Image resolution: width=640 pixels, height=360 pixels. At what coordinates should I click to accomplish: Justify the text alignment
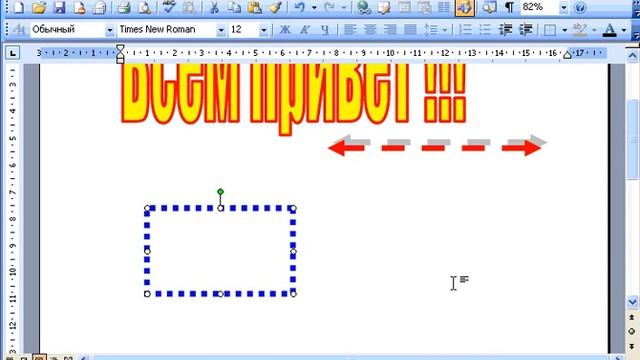pos(410,29)
